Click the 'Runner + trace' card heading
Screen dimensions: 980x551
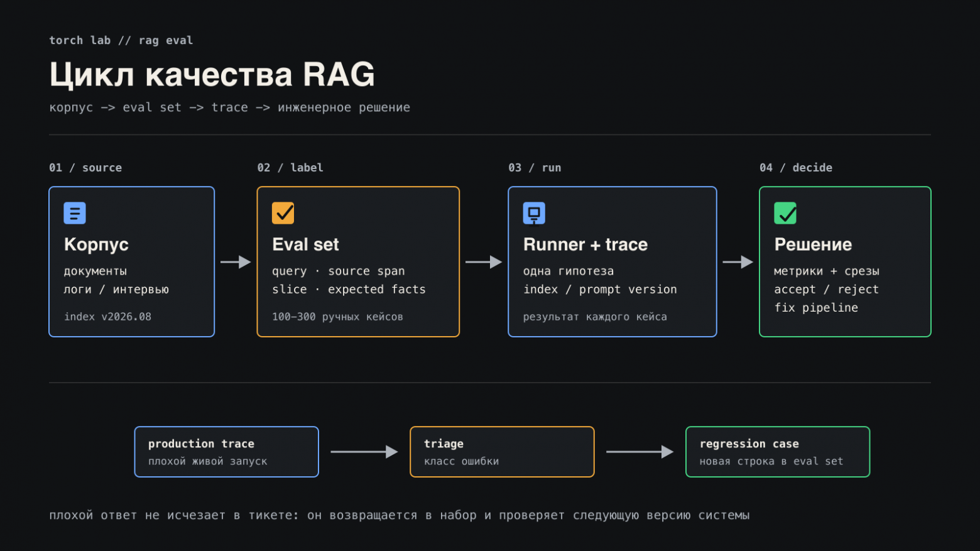[x=585, y=244]
